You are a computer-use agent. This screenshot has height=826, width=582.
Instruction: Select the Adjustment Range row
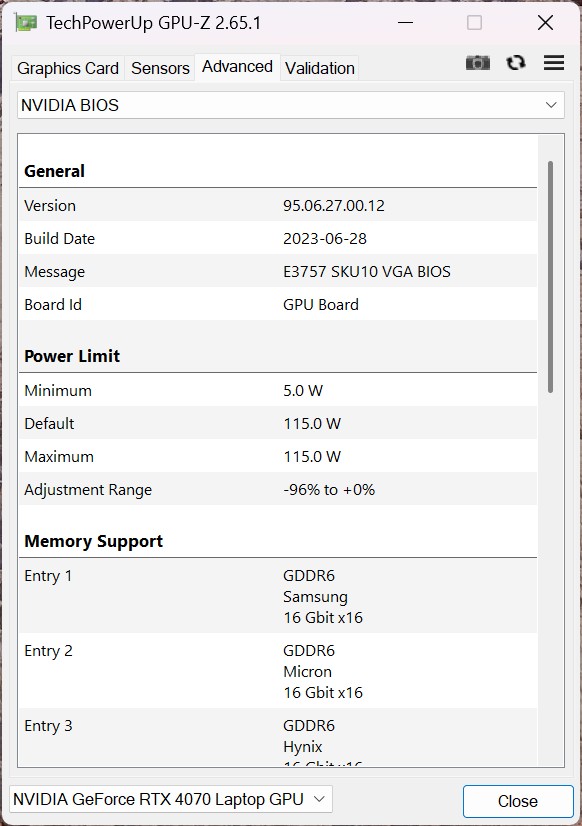[278, 489]
